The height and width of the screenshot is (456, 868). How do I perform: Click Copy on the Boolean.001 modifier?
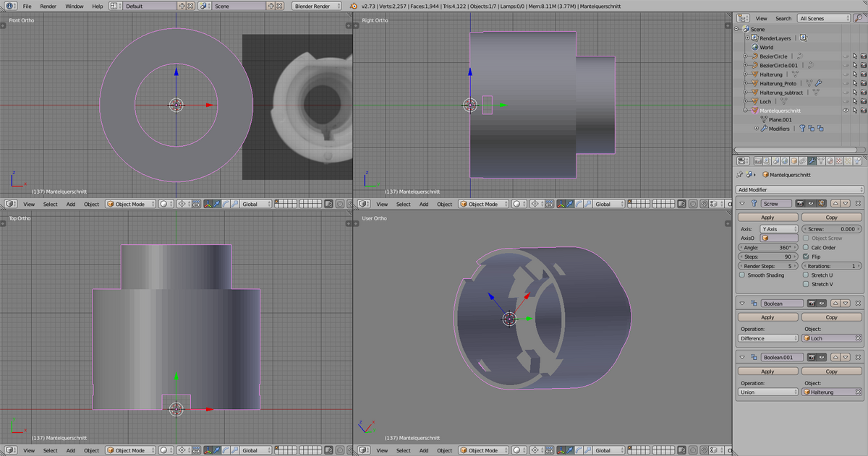831,371
